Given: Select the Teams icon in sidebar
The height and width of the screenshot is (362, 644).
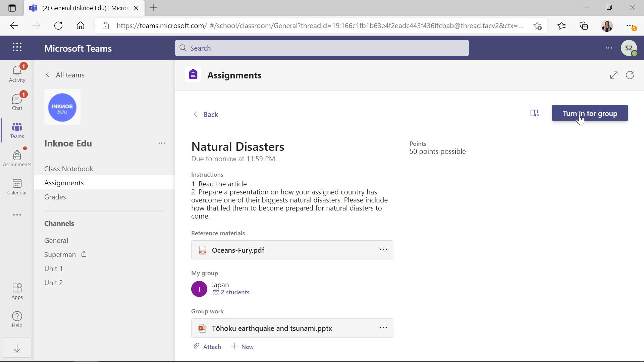Looking at the screenshot, I should (x=17, y=130).
